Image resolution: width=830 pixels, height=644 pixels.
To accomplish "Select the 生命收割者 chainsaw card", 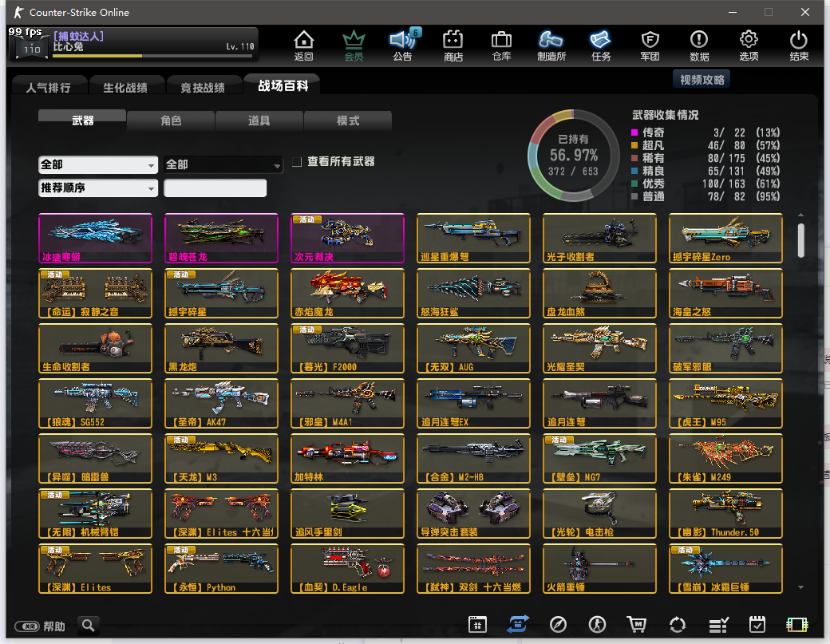I will (95, 348).
